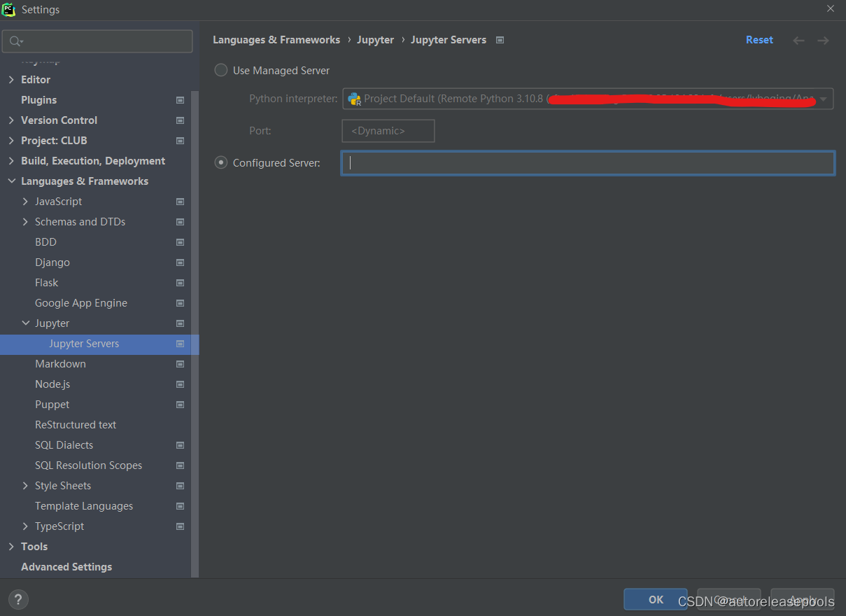Click the project-level icon beside Template Languages
The image size is (846, 616).
tap(180, 506)
